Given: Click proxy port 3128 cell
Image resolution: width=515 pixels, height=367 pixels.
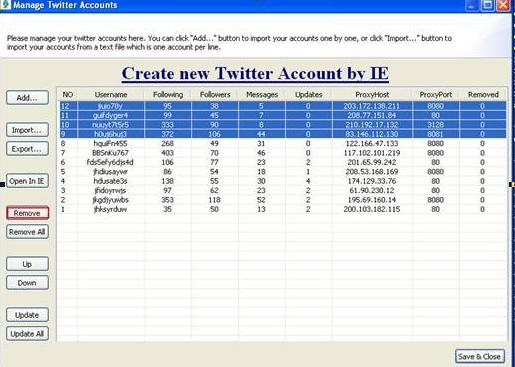Looking at the screenshot, I should (435, 125).
